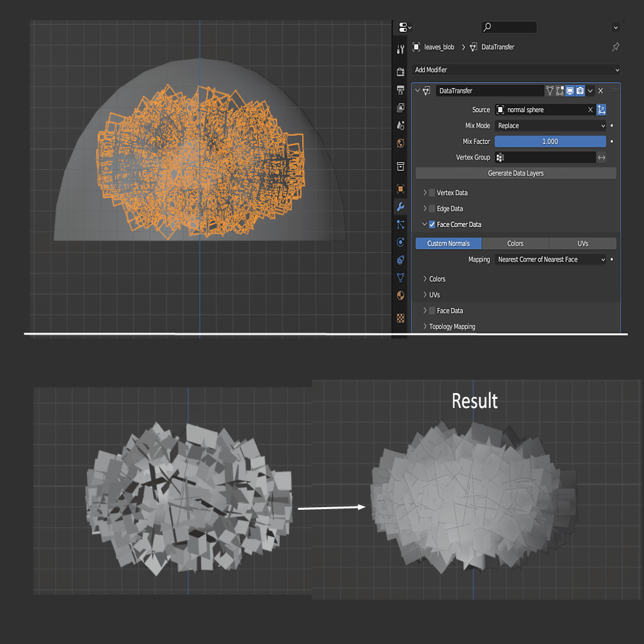The height and width of the screenshot is (644, 644).
Task: Open the Properties editor type menu
Action: point(405,27)
